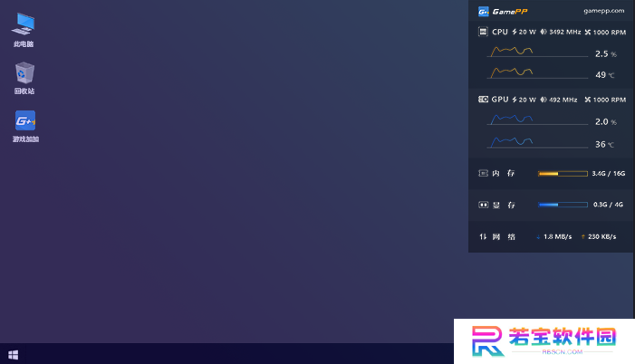This screenshot has width=635, height=364.
Task: Click the 0.3G / 4G video memory text
Action: point(608,205)
